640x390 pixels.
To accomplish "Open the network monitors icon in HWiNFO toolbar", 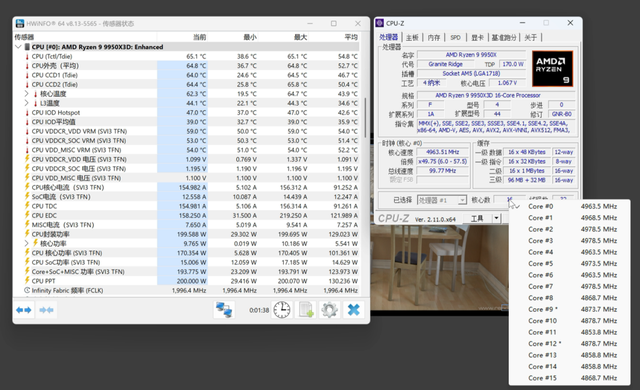I will [x=224, y=310].
